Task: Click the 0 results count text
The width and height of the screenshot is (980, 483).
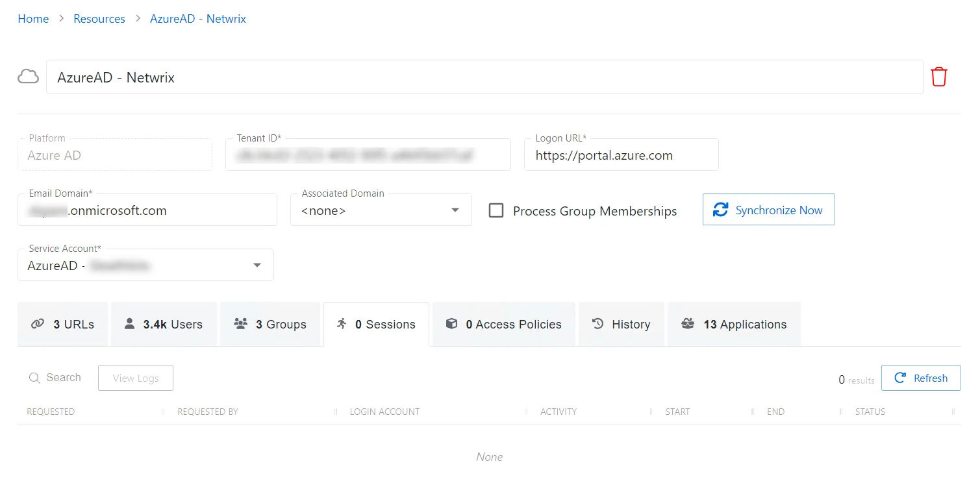Action: click(857, 380)
